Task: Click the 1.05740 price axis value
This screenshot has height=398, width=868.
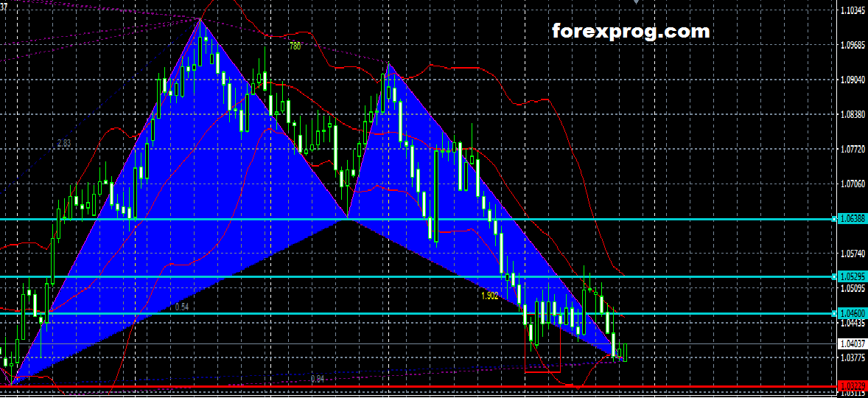Action: (x=853, y=254)
